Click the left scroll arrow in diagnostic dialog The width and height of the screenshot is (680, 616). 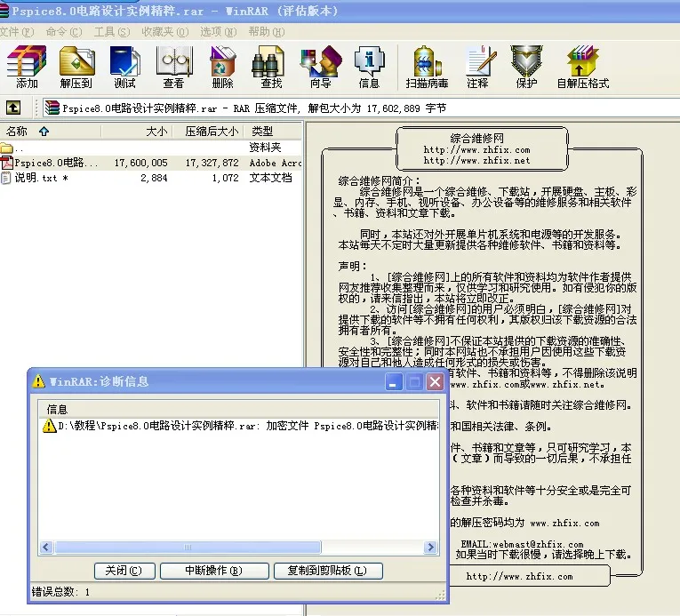point(46,547)
